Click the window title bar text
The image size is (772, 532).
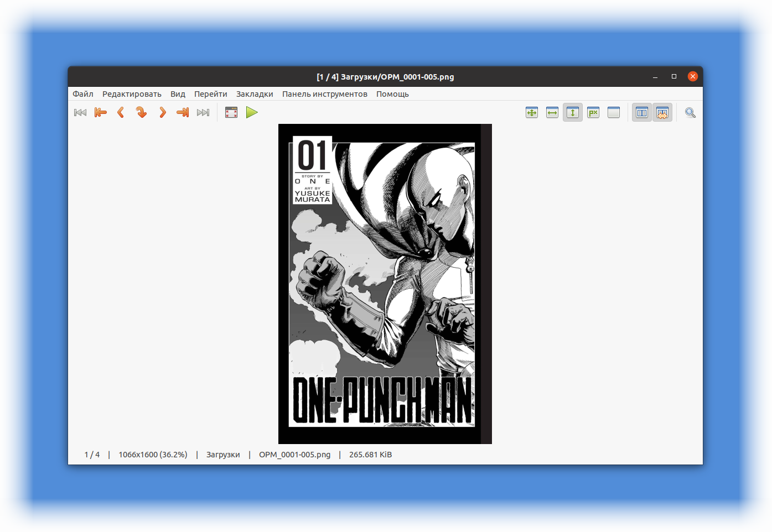click(385, 77)
